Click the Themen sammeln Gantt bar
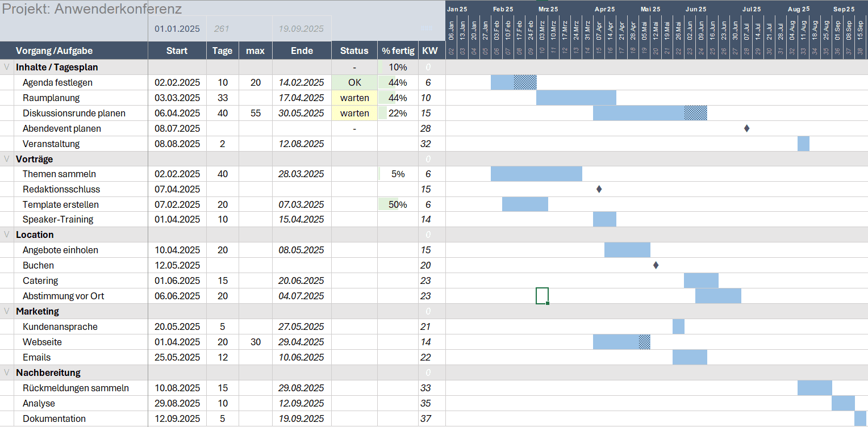 [x=536, y=174]
